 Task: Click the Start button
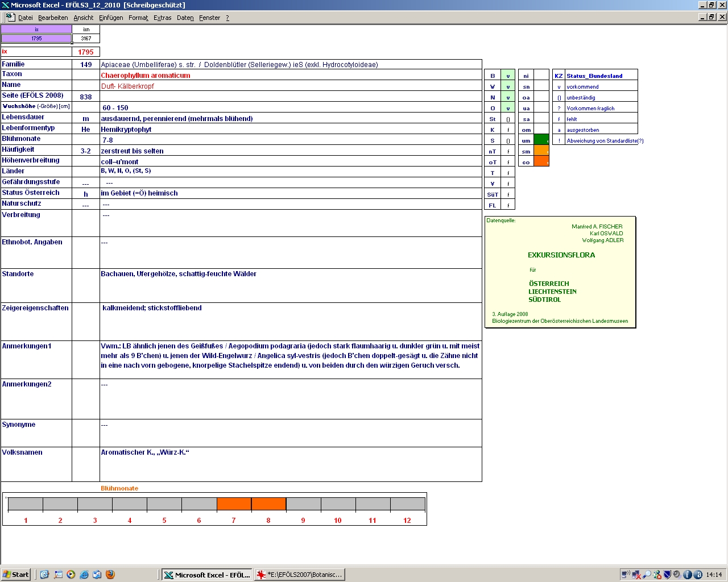(x=16, y=575)
